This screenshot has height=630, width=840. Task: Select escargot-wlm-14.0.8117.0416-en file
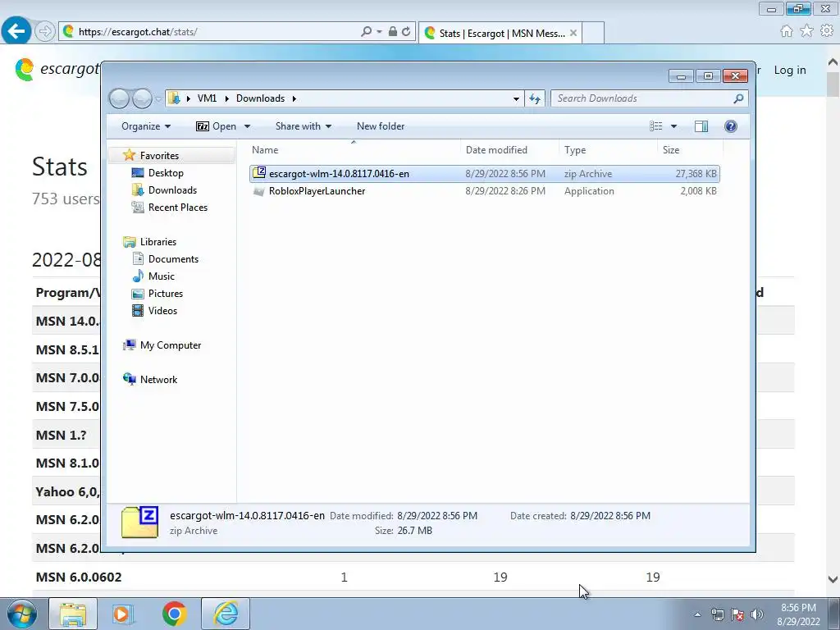point(484,174)
